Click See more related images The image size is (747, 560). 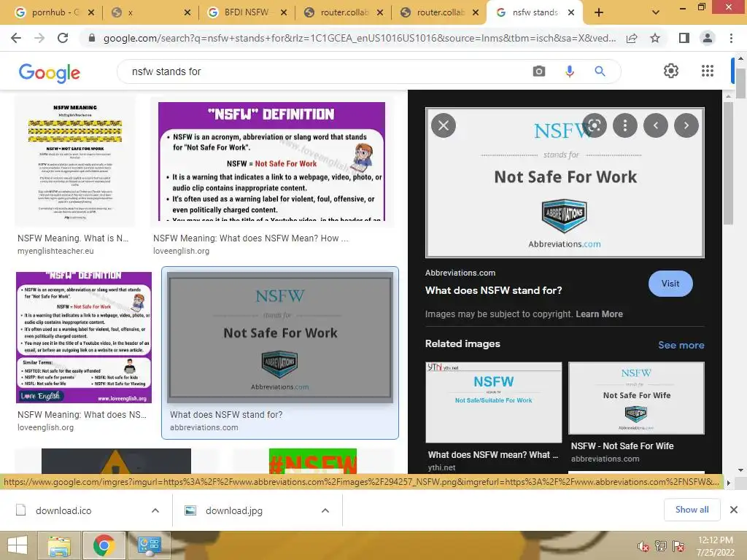[x=681, y=345]
